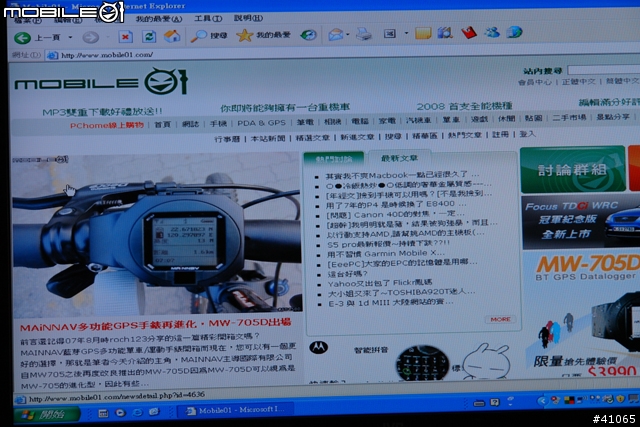This screenshot has height=427, width=640.
Task: Open the MW-705D GPS Datalogger ad
Action: 582,313
